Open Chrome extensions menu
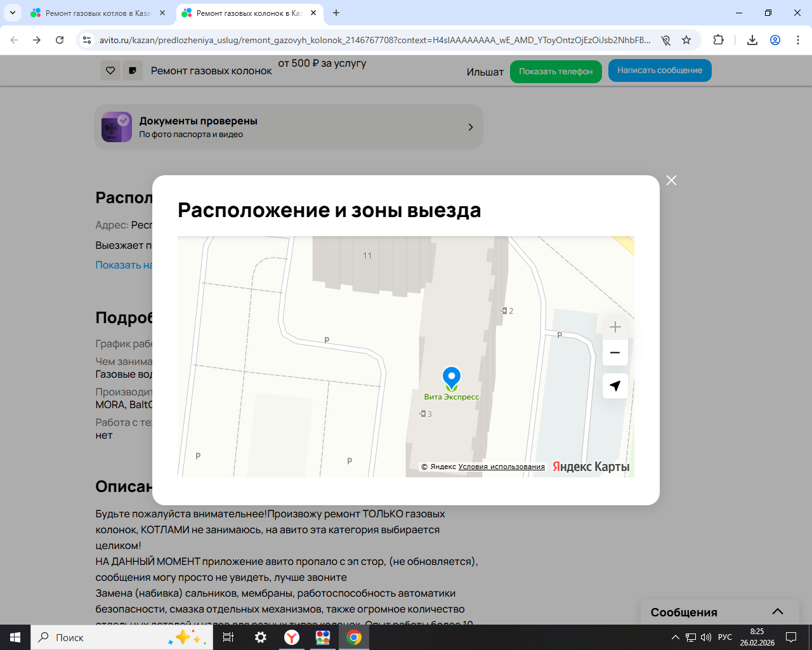Screen dimensions: 812x650 718,40
